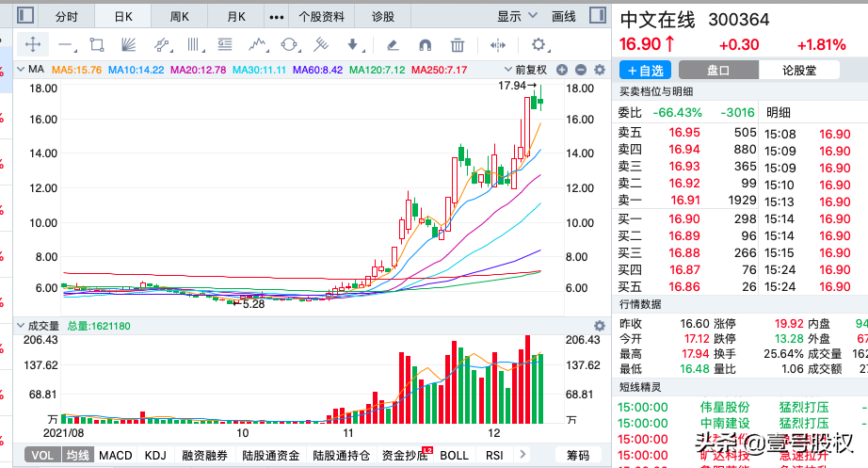
Task: Click the +自选 add to watchlist button
Action: coord(645,71)
